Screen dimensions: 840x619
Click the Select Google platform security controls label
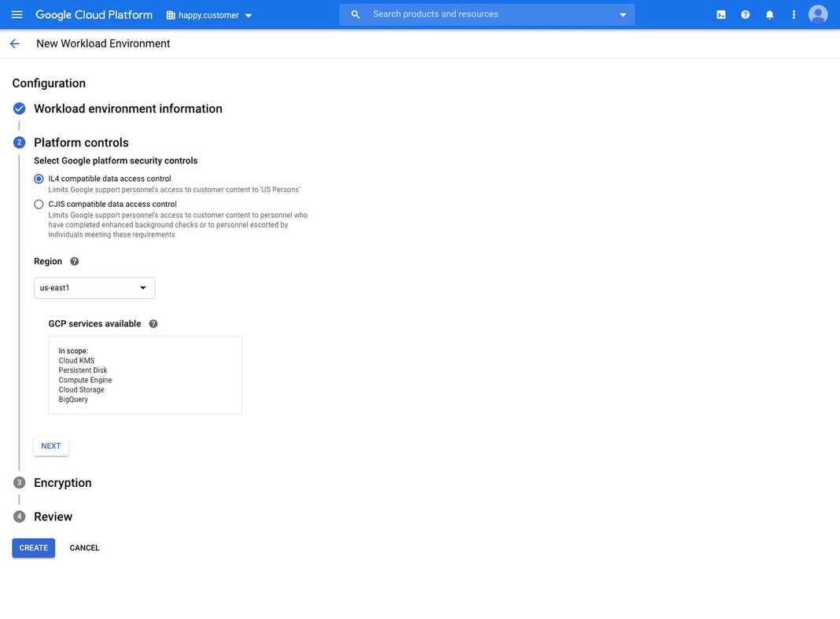116,160
